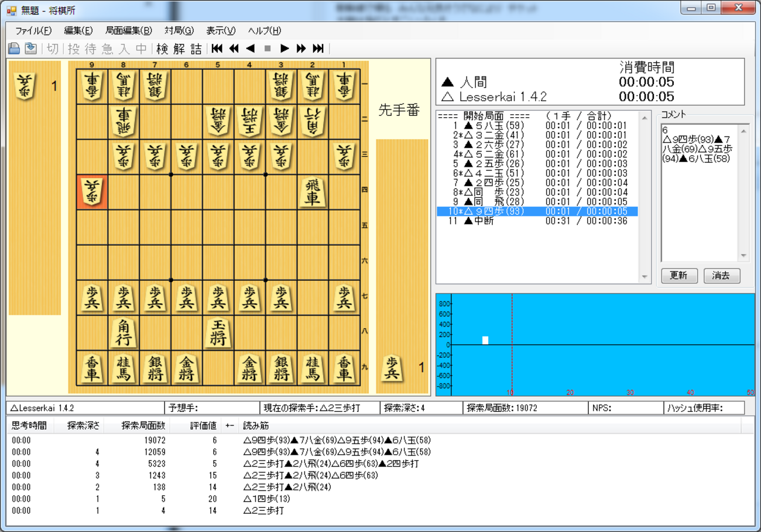The height and width of the screenshot is (532, 761).
Task: Step forward one move
Action: tap(284, 49)
